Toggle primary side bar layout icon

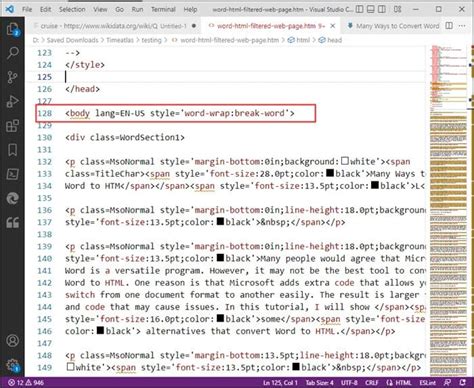359,9
